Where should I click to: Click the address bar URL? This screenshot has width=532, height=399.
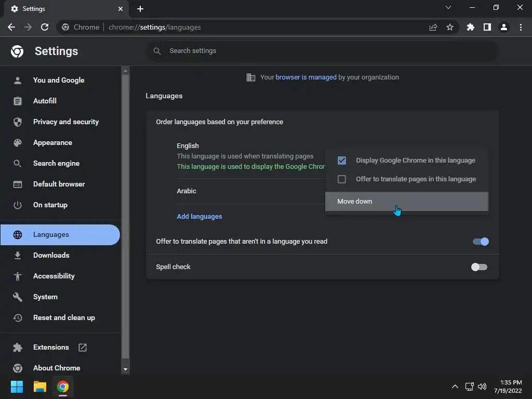[x=154, y=27]
